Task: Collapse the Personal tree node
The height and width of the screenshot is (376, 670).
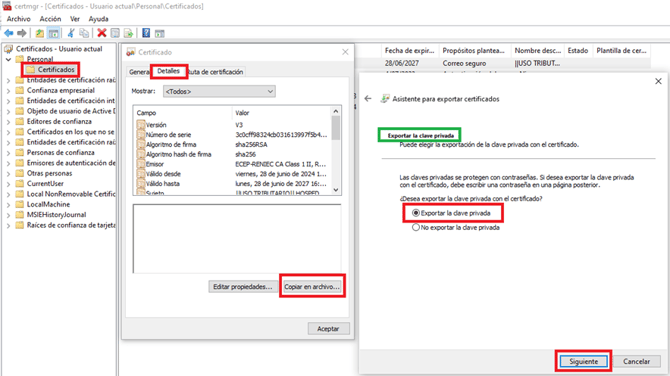Action: pos(8,59)
